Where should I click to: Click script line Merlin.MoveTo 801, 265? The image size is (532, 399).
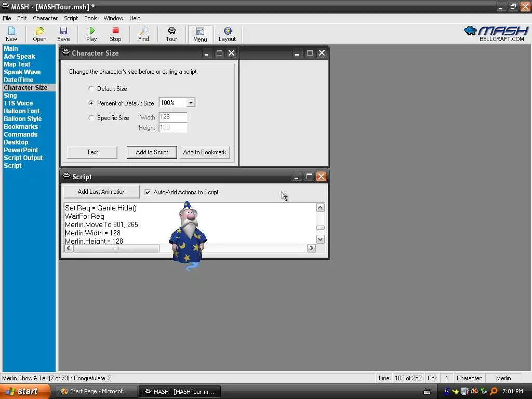(x=101, y=224)
